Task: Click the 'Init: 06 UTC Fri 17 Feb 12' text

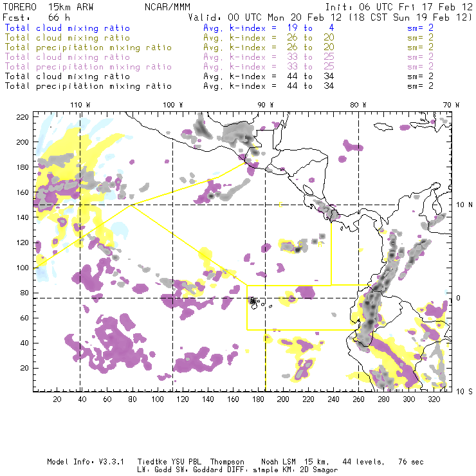Action: click(x=399, y=7)
